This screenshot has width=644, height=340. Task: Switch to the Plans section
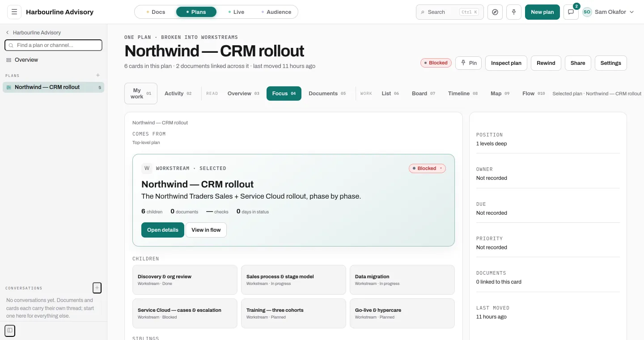point(196,12)
